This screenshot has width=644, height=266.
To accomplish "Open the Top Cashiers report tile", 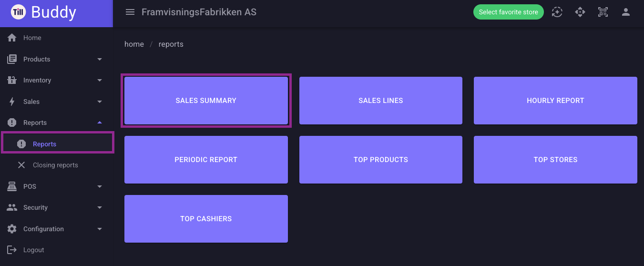I will tap(206, 219).
